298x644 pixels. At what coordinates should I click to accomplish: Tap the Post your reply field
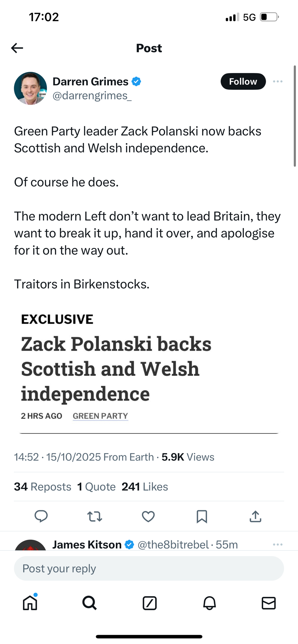coord(149,569)
